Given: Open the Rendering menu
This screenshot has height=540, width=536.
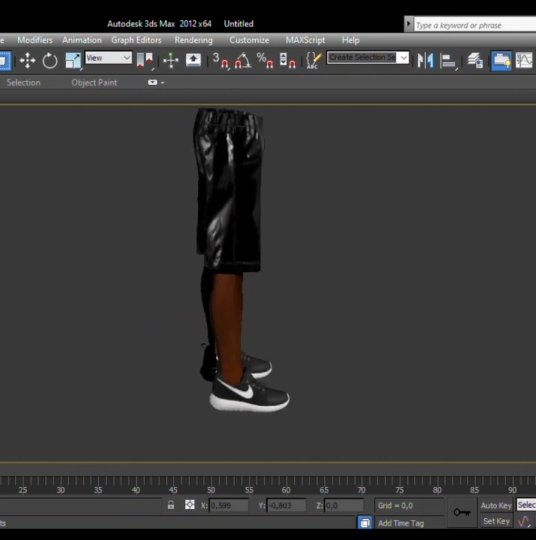Looking at the screenshot, I should point(194,40).
